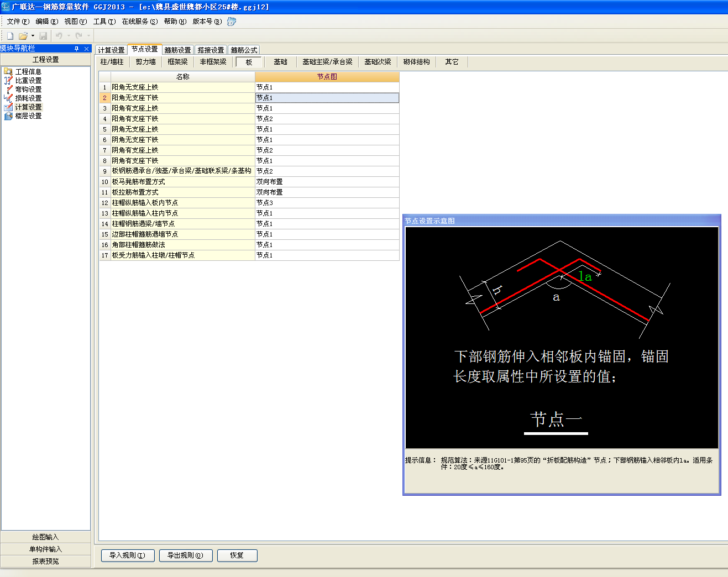Open the 文件(F) menu
728x577 pixels.
(x=18, y=22)
